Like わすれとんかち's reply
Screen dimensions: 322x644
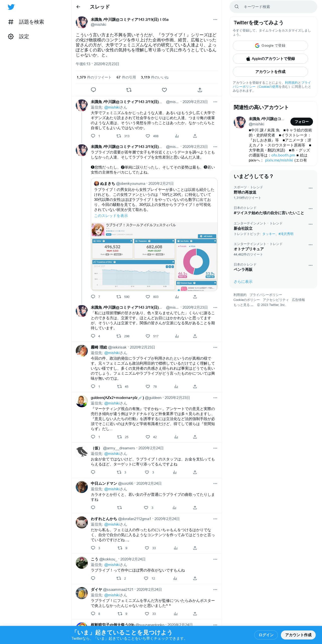(147, 548)
